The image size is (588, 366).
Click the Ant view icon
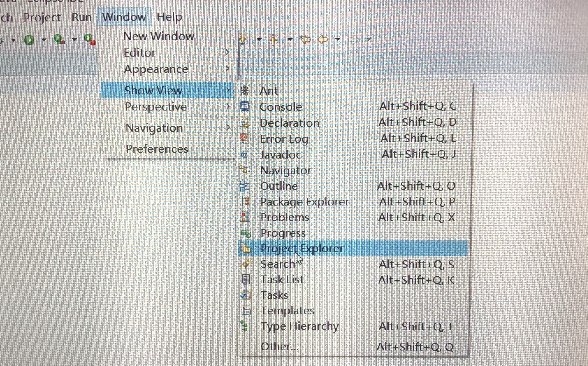[x=245, y=91]
